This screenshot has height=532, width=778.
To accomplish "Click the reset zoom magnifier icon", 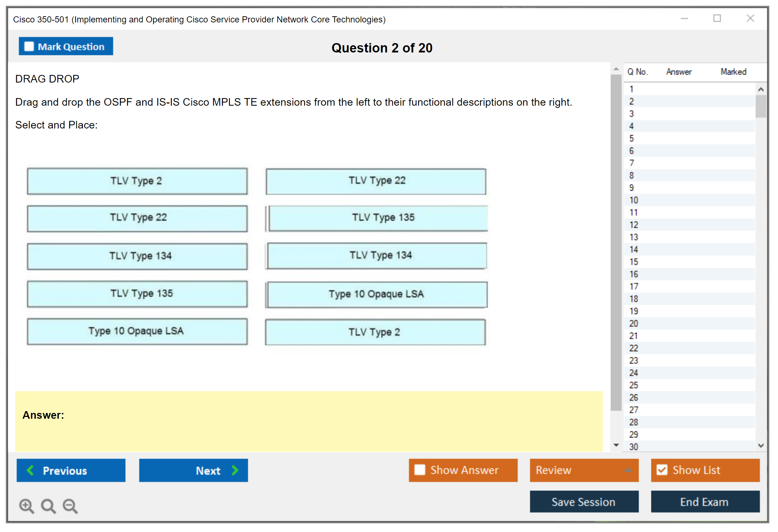I will 48,506.
